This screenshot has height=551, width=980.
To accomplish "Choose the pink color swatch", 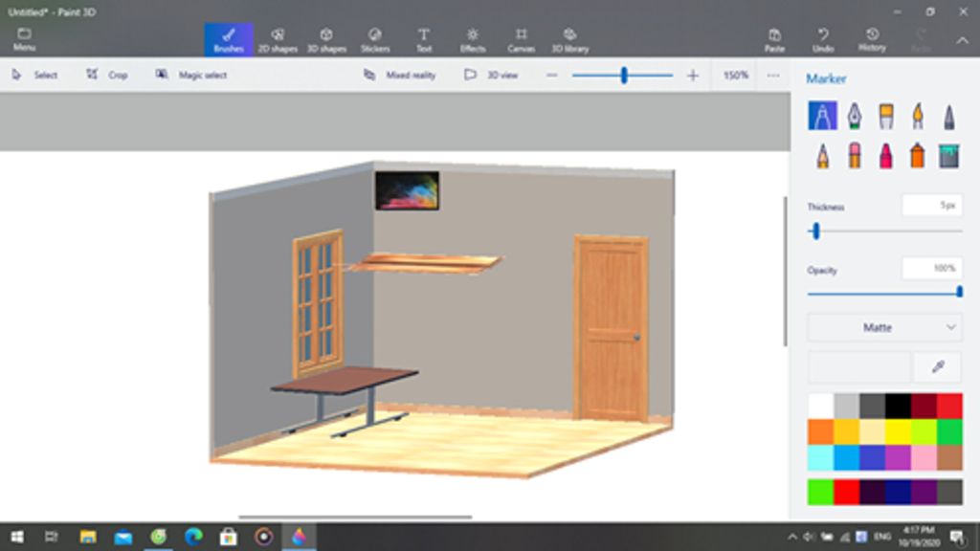I will 924,457.
